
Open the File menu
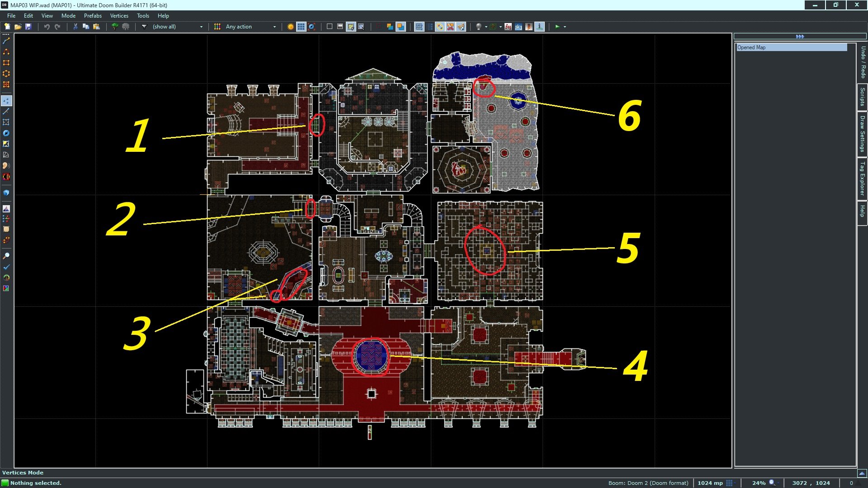click(x=11, y=15)
